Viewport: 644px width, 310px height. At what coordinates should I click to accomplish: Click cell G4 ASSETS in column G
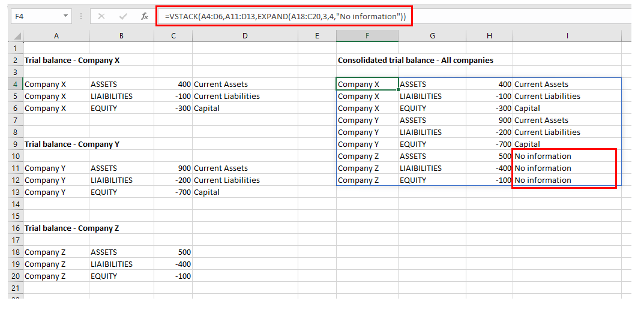(432, 84)
